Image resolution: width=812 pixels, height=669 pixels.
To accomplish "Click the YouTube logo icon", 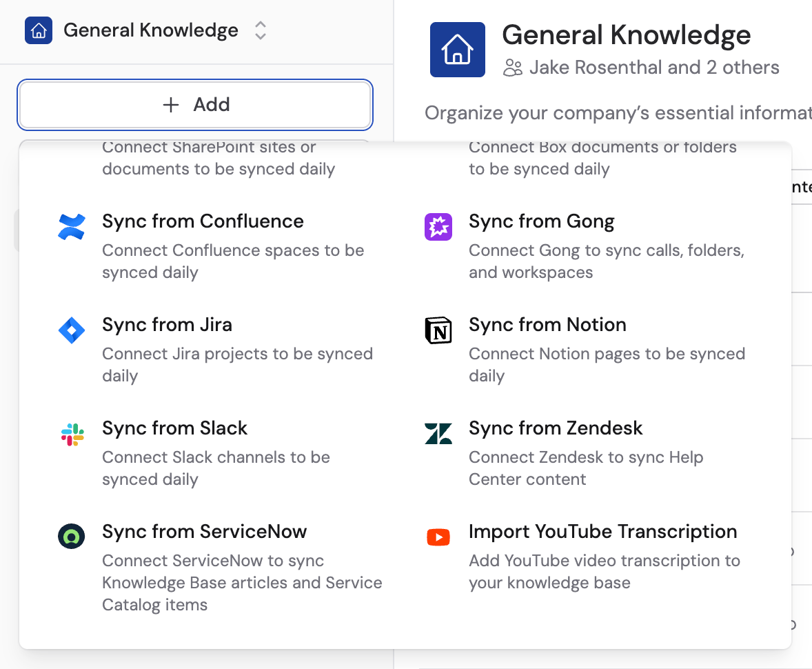I will click(x=438, y=537).
